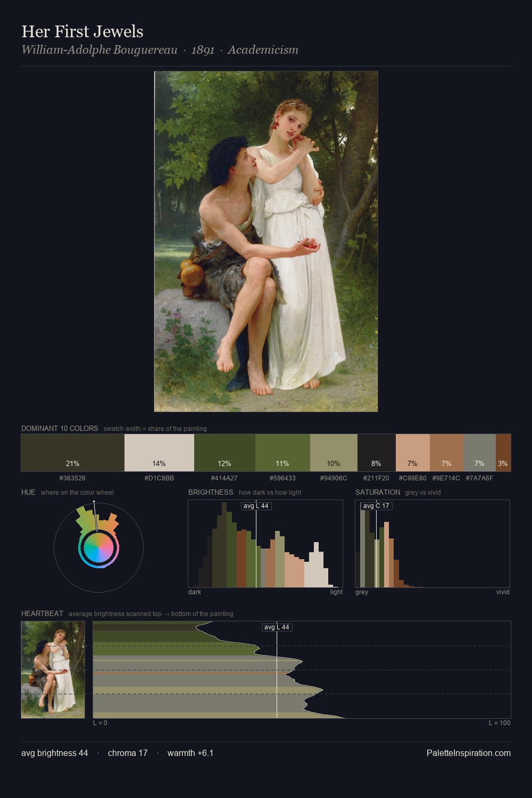Select the #7A7A6F grey swatch

[x=479, y=453]
